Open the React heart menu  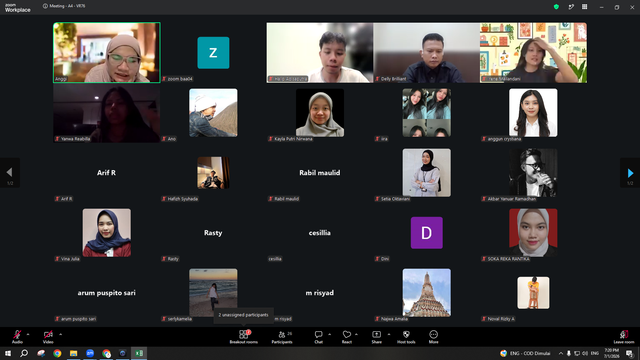coord(347,337)
